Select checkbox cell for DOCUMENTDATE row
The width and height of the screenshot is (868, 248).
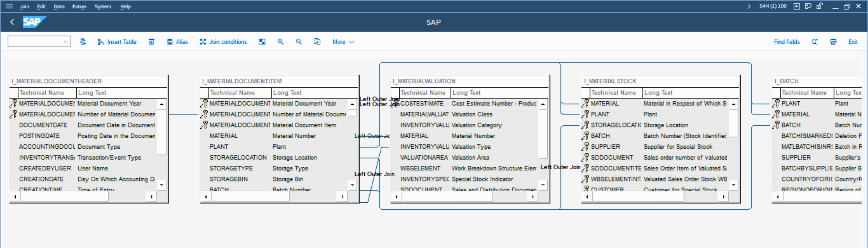(14, 125)
